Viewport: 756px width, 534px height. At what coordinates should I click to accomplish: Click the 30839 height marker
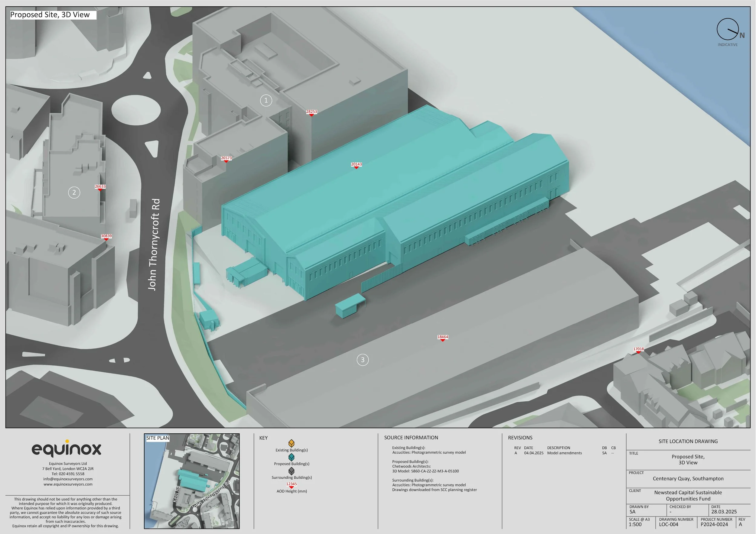click(x=106, y=237)
